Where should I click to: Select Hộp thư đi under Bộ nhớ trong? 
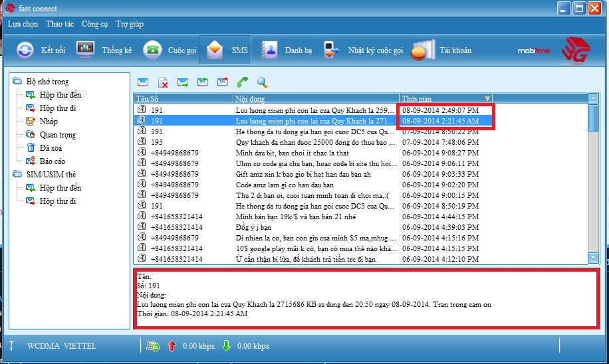click(x=57, y=108)
